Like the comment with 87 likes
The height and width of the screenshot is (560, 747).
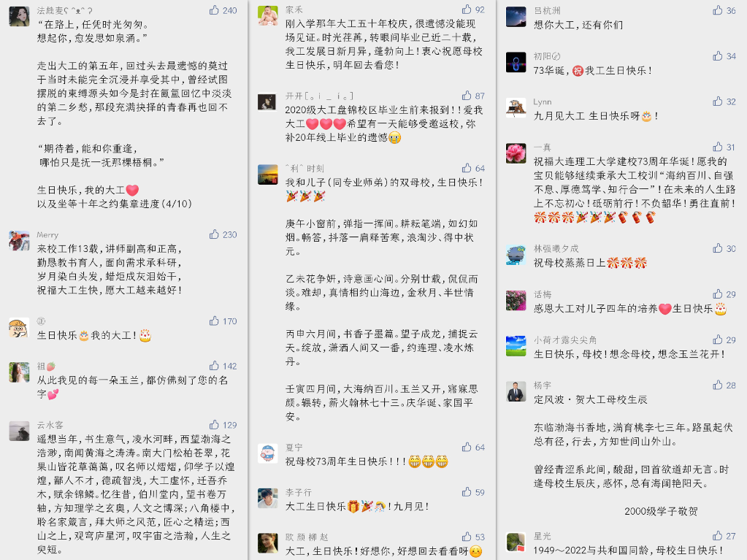pos(467,95)
